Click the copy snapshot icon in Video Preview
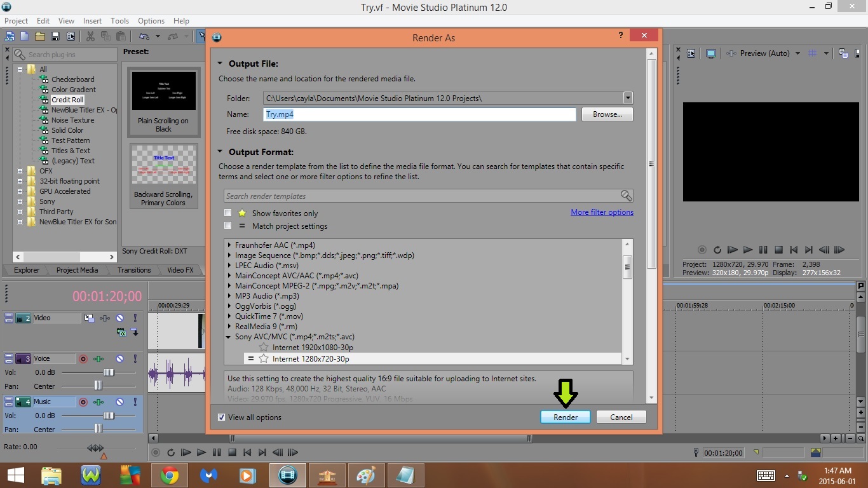This screenshot has height=488, width=868. tap(843, 53)
